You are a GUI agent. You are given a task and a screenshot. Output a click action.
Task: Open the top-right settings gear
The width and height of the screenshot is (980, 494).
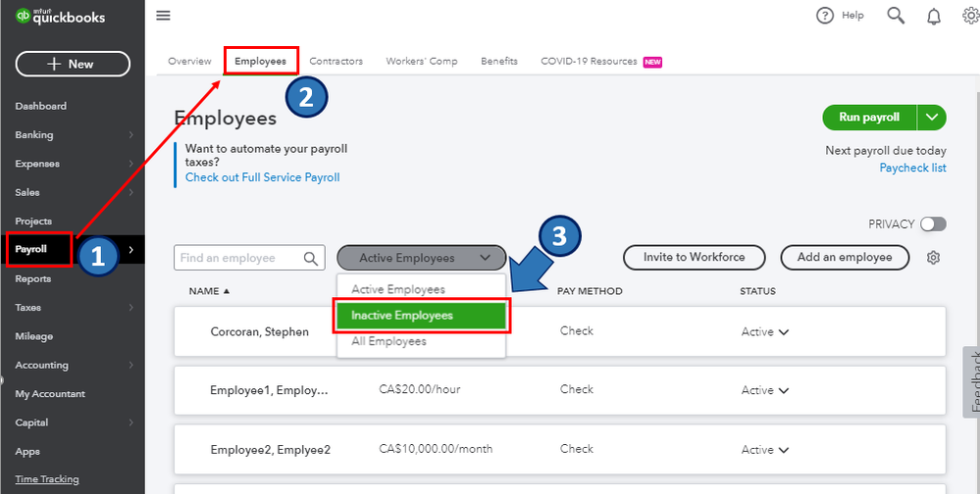(x=971, y=17)
